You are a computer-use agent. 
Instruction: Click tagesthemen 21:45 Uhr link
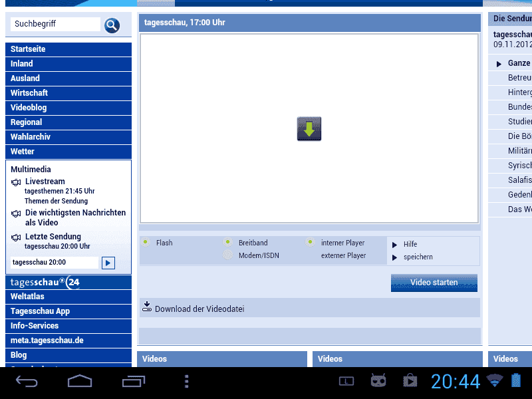coord(59,191)
